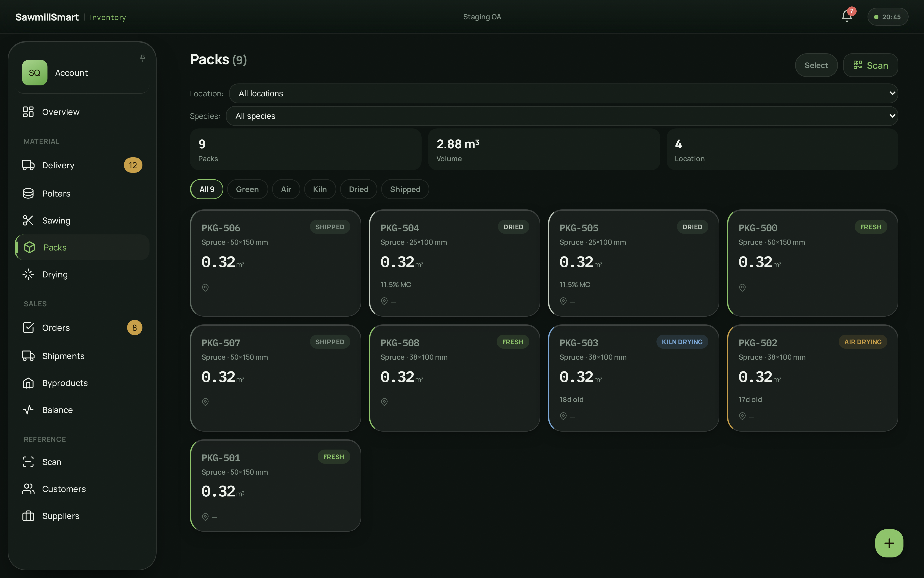Click the Inventory header label
Image resolution: width=924 pixels, height=578 pixels.
tap(108, 17)
